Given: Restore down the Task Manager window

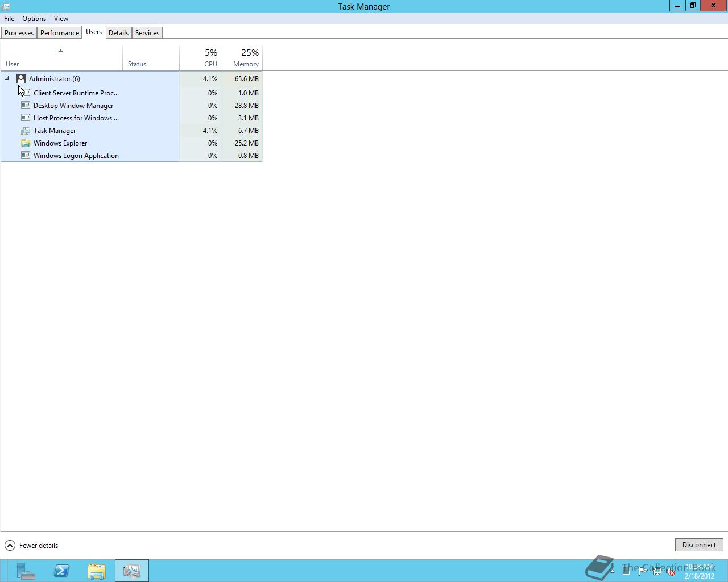Looking at the screenshot, I should click(692, 6).
